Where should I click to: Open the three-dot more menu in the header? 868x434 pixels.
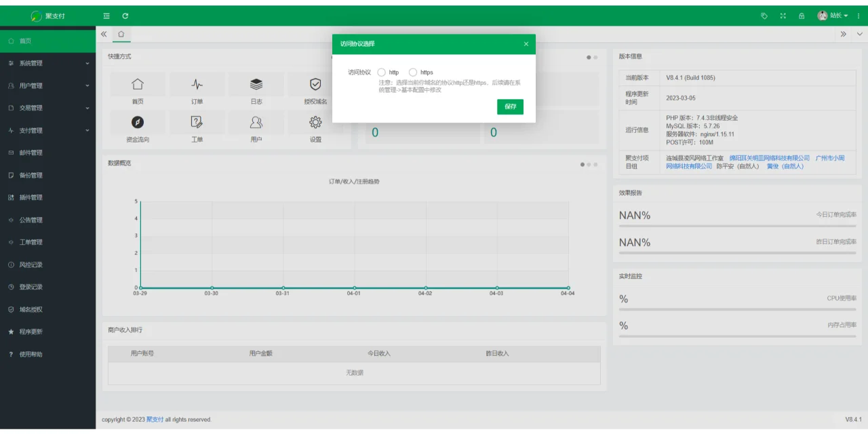[859, 16]
